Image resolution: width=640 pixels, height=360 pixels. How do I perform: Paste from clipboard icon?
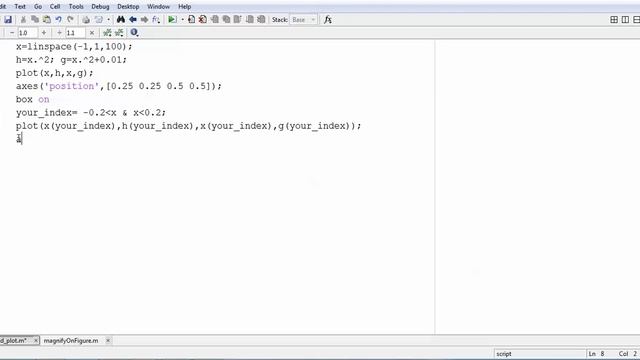click(x=47, y=20)
